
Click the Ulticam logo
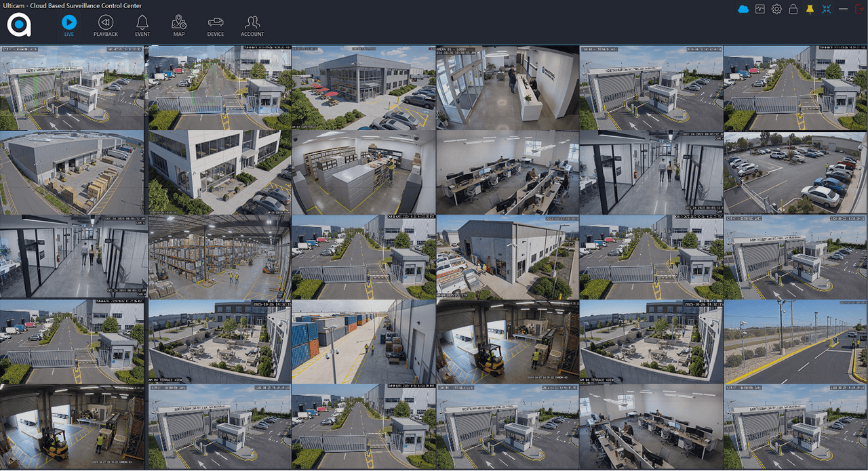pyautogui.click(x=19, y=25)
